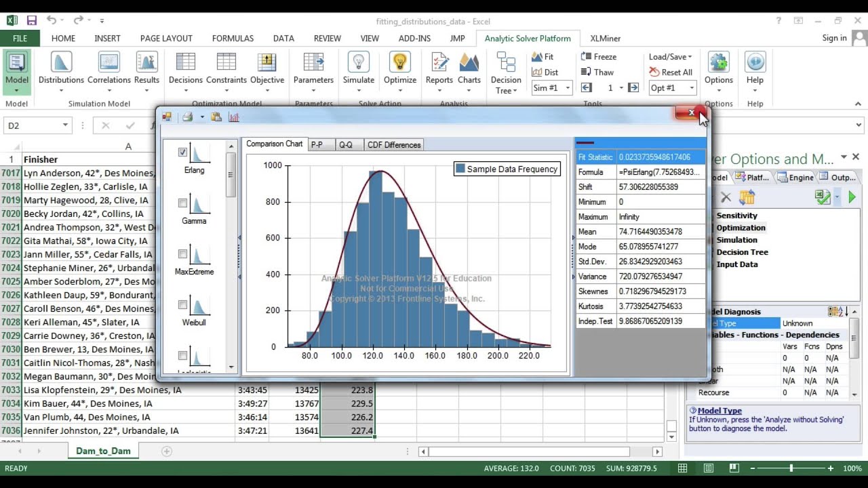Image resolution: width=868 pixels, height=488 pixels.
Task: Click the next trial arrow in ribbon
Action: [x=633, y=88]
